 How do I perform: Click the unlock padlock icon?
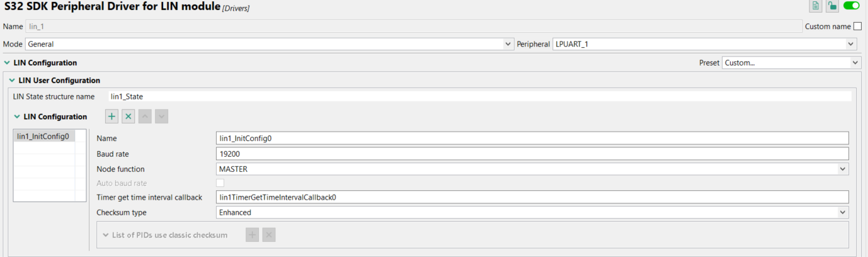tap(832, 6)
